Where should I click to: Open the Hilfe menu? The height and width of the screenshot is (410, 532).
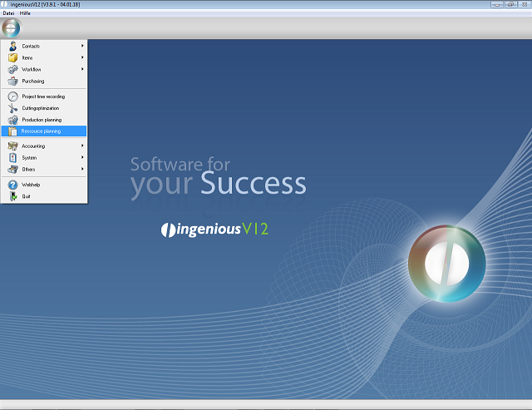pos(24,13)
